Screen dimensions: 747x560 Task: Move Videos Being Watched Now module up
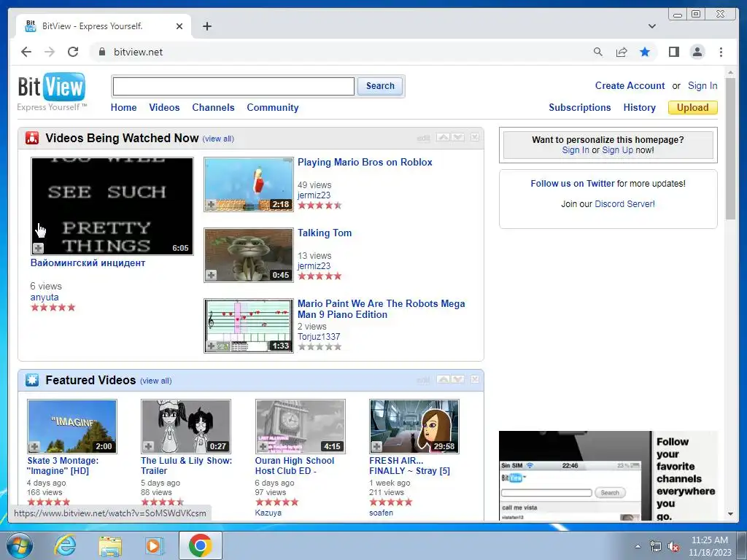click(x=443, y=138)
